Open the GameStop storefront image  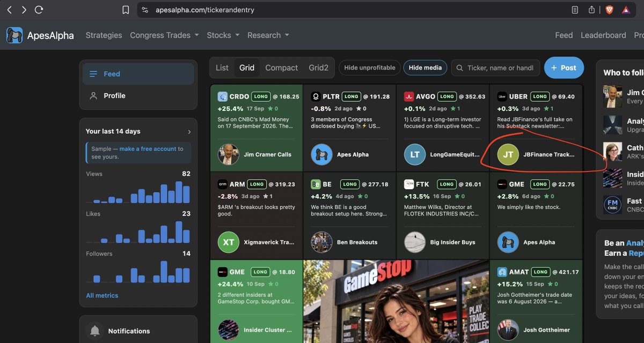pos(396,301)
